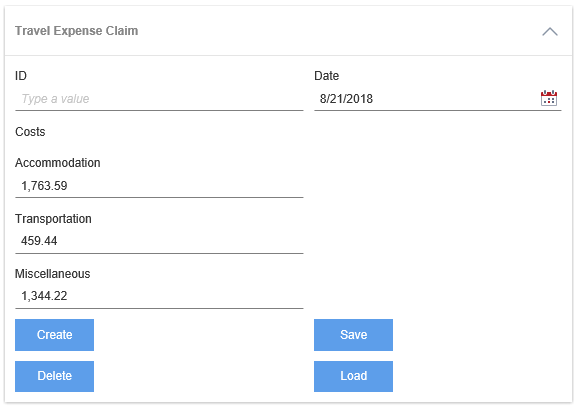The width and height of the screenshot is (577, 406).
Task: Click the 'Type a value' placeholder text
Action: click(x=55, y=99)
